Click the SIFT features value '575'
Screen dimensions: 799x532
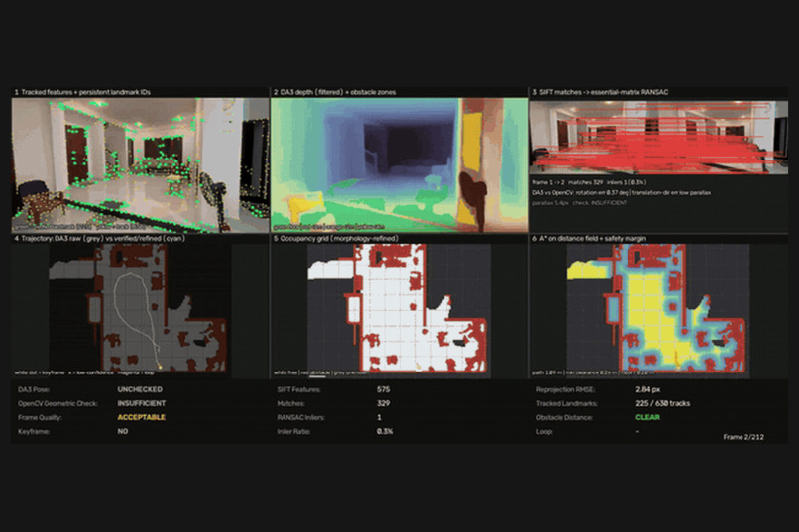point(383,389)
